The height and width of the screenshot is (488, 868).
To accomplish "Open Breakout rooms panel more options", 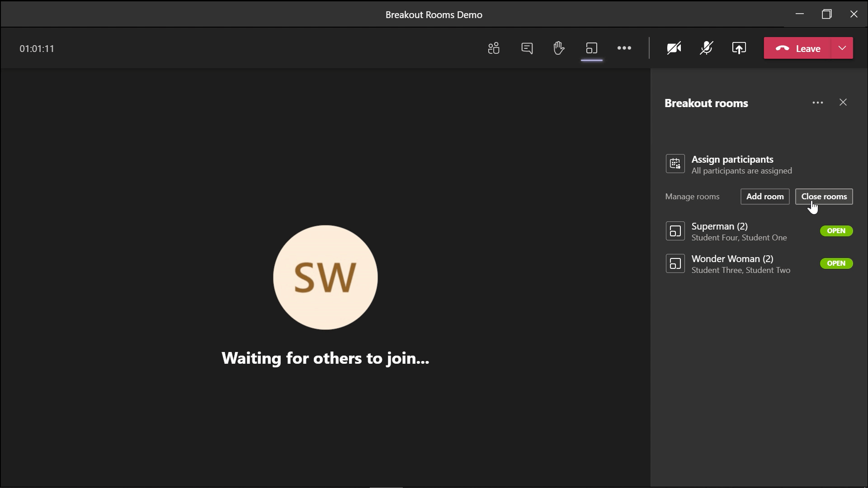I will (817, 103).
